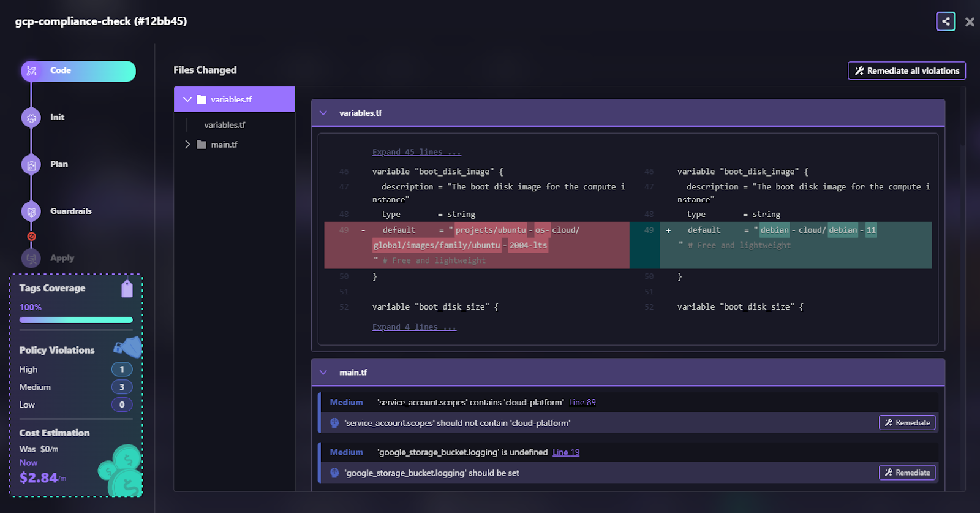Open Line 19 link for bucket logging violation
This screenshot has width=980, height=513.
coord(566,452)
